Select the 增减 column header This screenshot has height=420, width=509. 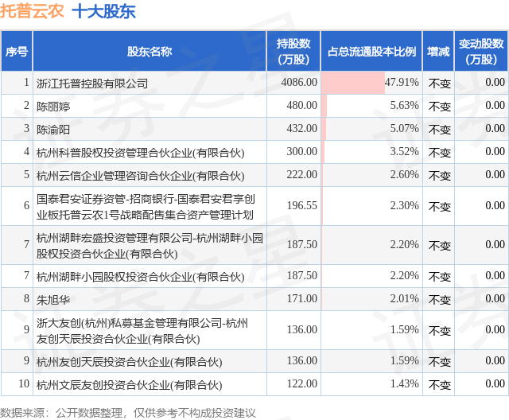point(438,51)
